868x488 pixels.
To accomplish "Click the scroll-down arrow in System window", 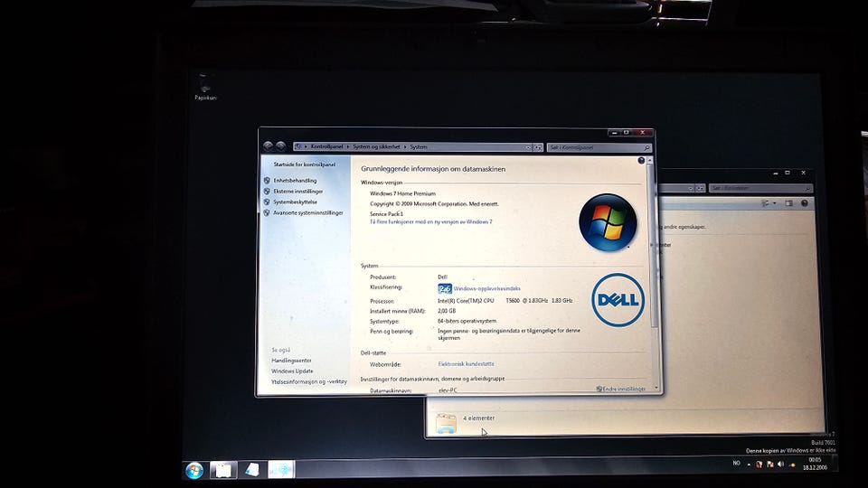I will tap(656, 388).
